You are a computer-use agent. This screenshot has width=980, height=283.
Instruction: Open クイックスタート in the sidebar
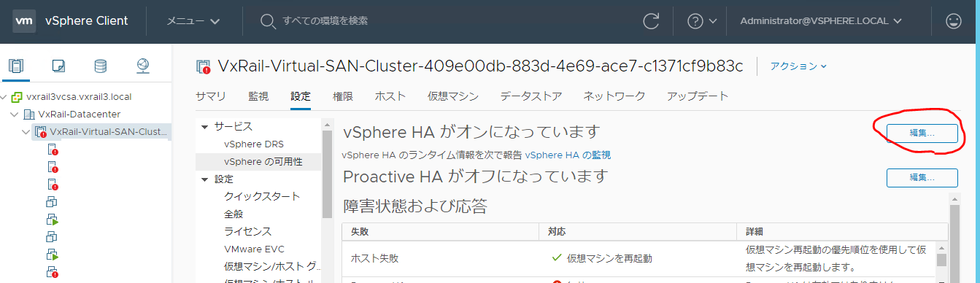[x=262, y=197]
